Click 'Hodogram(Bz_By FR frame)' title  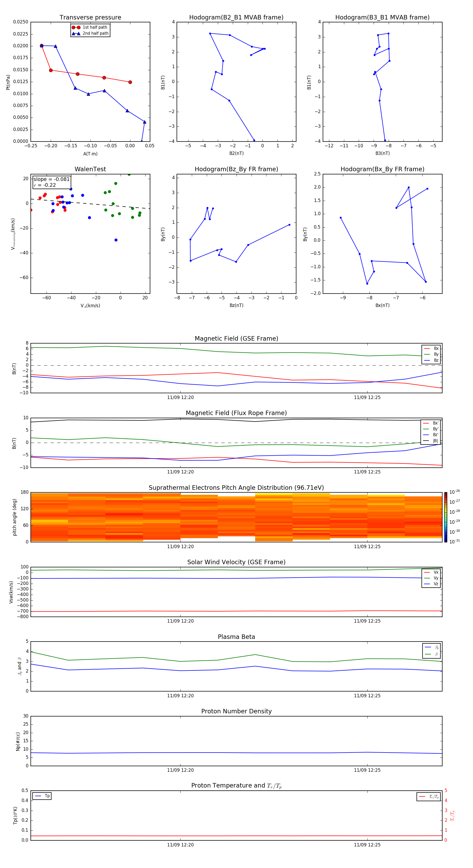pyautogui.click(x=236, y=169)
